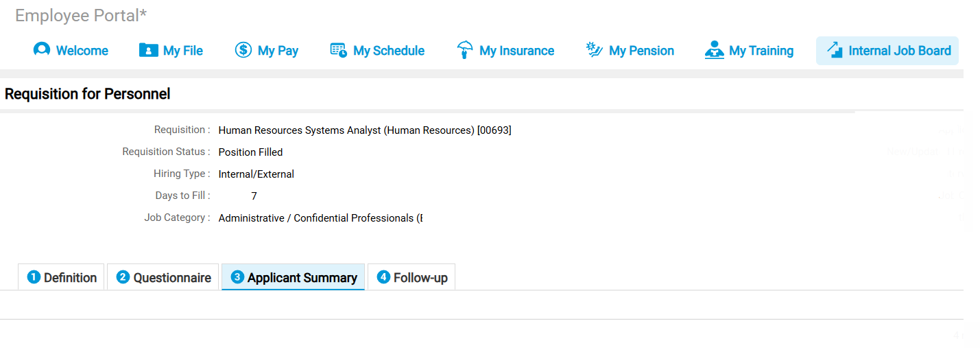The width and height of the screenshot is (980, 352).
Task: Click the Human Resources Systems Analyst requisition value
Action: (x=364, y=130)
